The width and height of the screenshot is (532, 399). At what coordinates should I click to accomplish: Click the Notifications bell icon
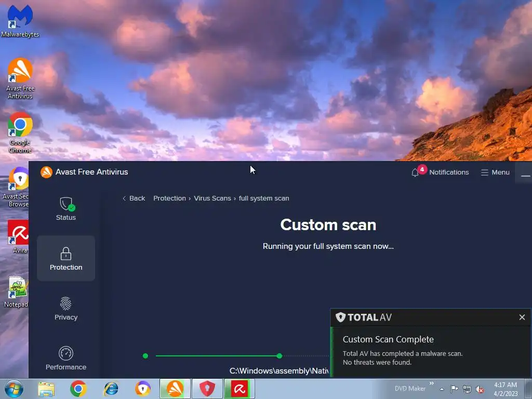pos(415,172)
